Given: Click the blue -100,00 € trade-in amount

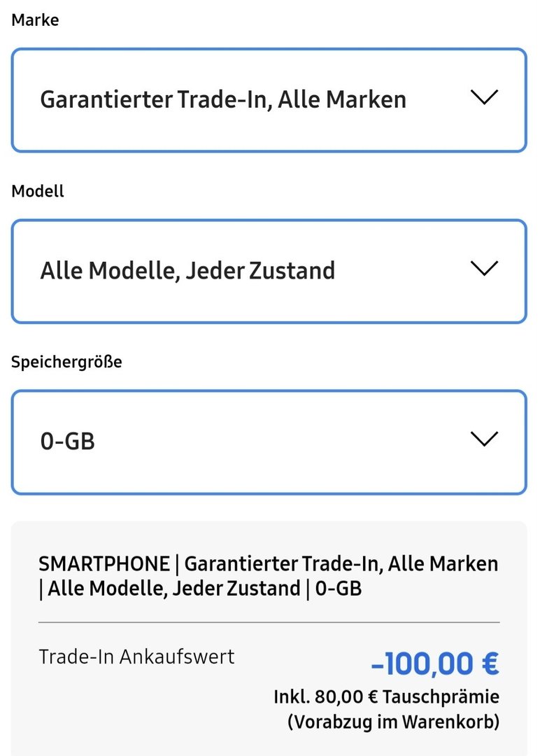Looking at the screenshot, I should coord(434,664).
